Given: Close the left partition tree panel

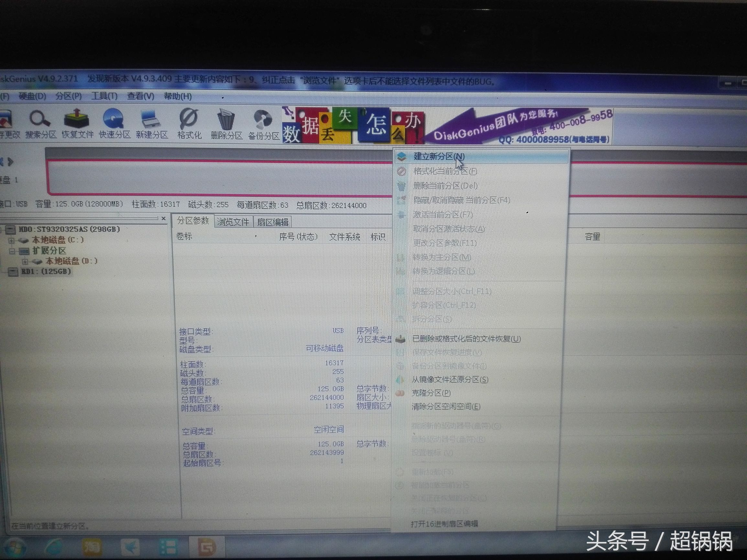Looking at the screenshot, I should pos(164,218).
